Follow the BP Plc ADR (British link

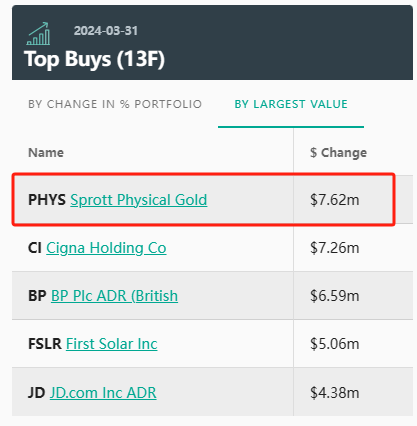(x=114, y=296)
